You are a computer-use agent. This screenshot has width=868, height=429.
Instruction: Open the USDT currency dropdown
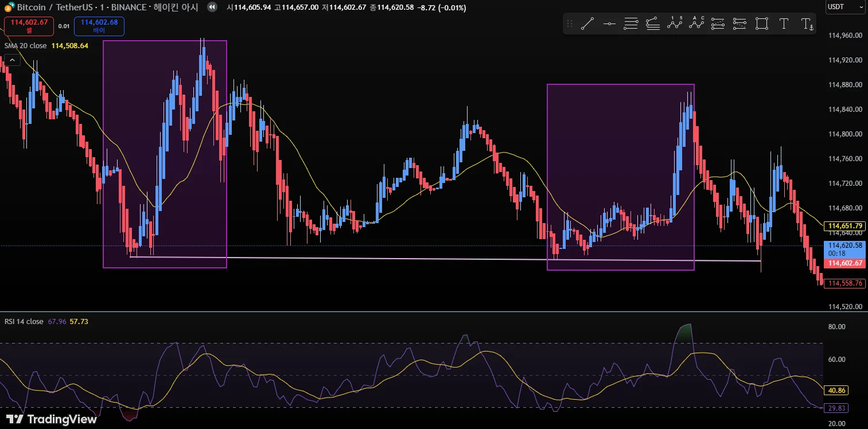point(844,7)
